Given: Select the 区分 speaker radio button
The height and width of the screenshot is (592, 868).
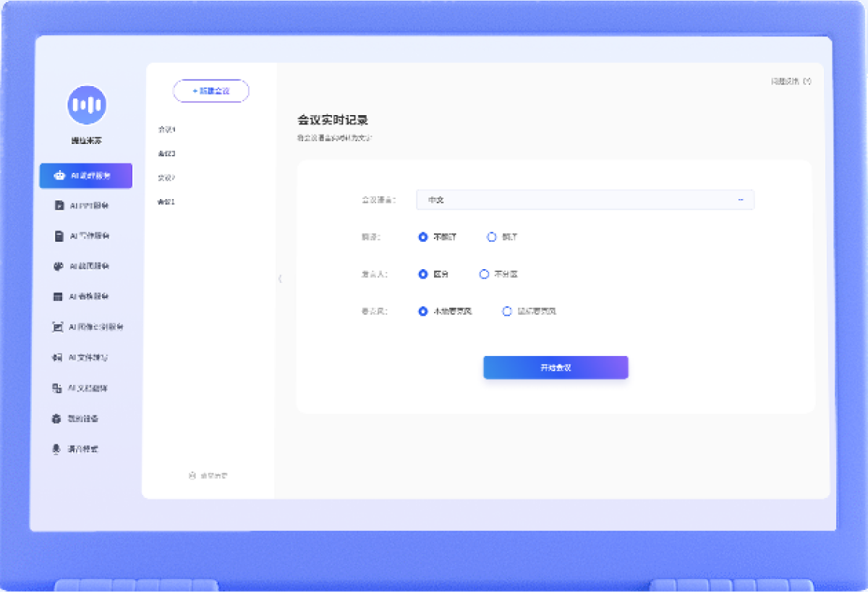Looking at the screenshot, I should [434, 274].
